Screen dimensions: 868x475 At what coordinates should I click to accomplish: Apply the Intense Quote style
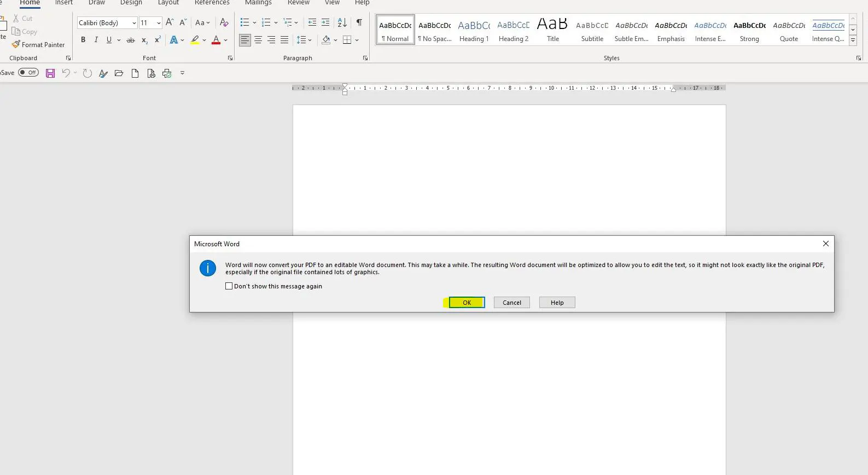[828, 30]
